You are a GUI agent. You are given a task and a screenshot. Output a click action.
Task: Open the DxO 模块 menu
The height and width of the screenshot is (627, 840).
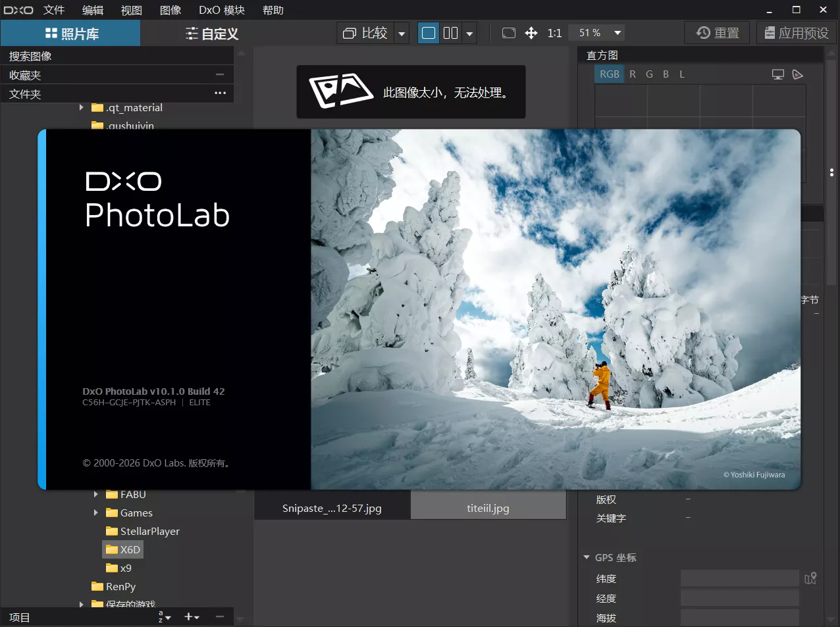[x=222, y=10]
